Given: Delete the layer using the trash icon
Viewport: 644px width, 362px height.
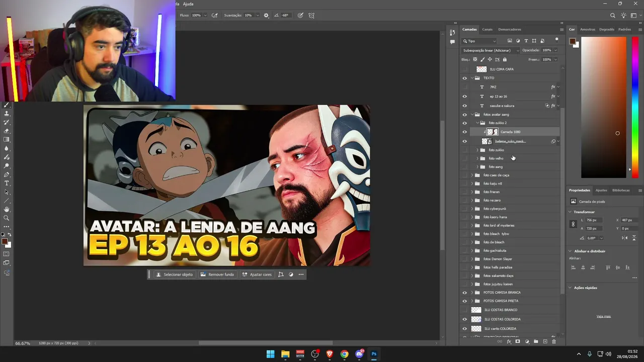Looking at the screenshot, I should pyautogui.click(x=554, y=341).
